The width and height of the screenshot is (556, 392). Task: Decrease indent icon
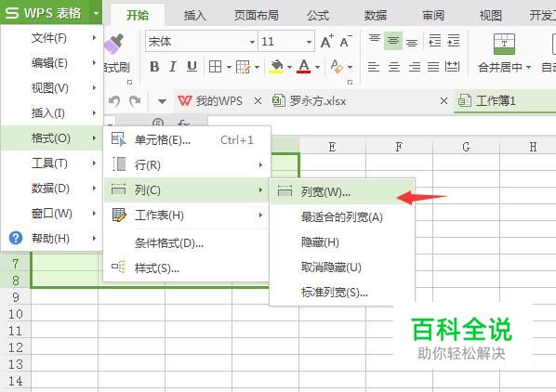(x=435, y=41)
